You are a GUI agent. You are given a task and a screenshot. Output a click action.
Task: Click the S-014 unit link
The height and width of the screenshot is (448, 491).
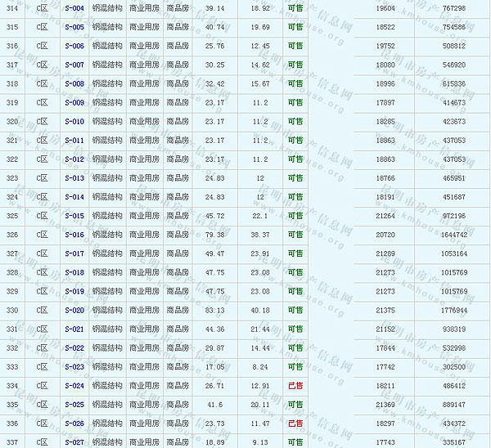[74, 197]
